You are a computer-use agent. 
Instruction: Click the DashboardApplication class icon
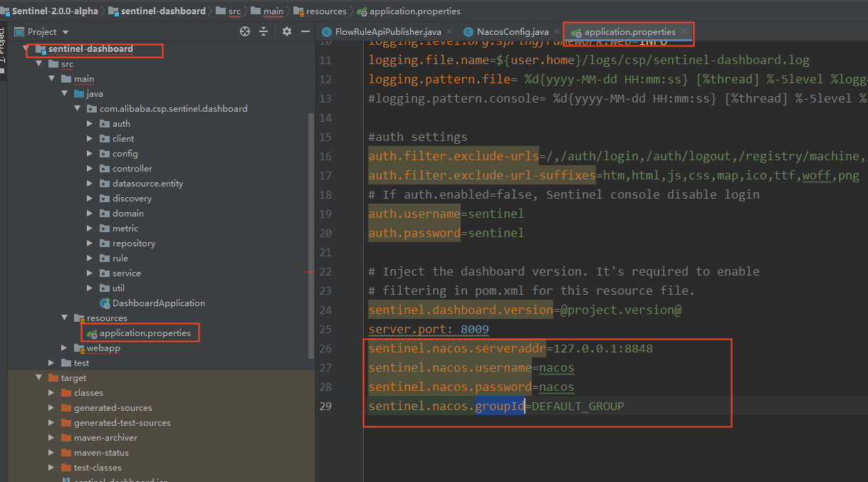(x=105, y=303)
